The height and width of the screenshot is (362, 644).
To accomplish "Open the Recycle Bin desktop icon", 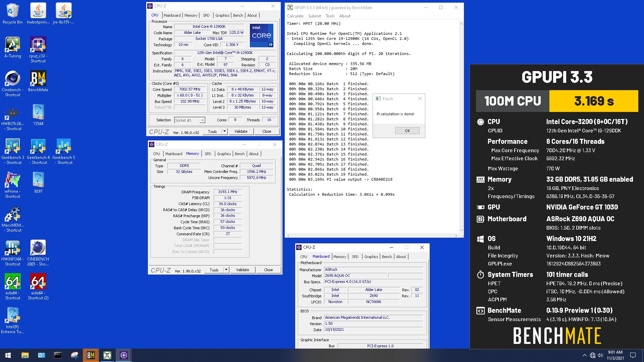I will 13,13.
